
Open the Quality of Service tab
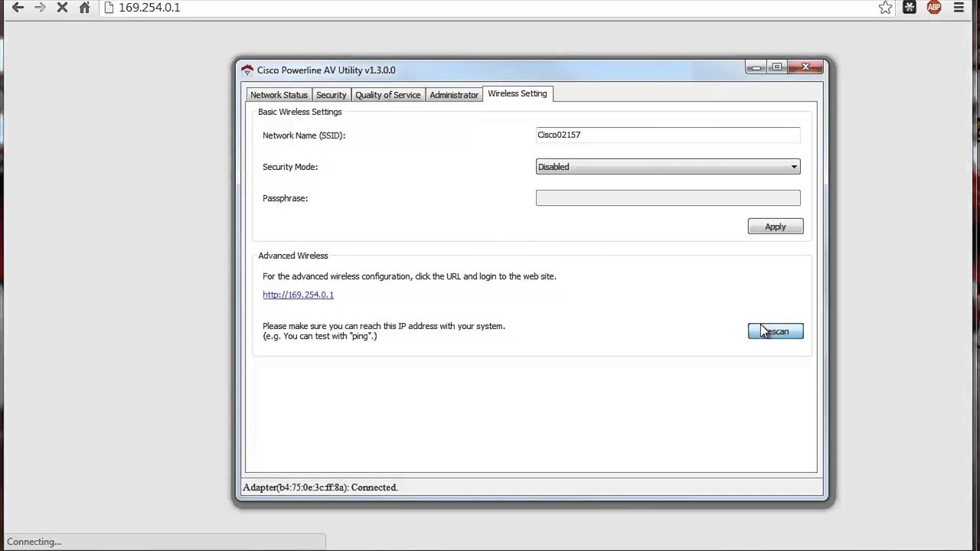[x=387, y=95]
